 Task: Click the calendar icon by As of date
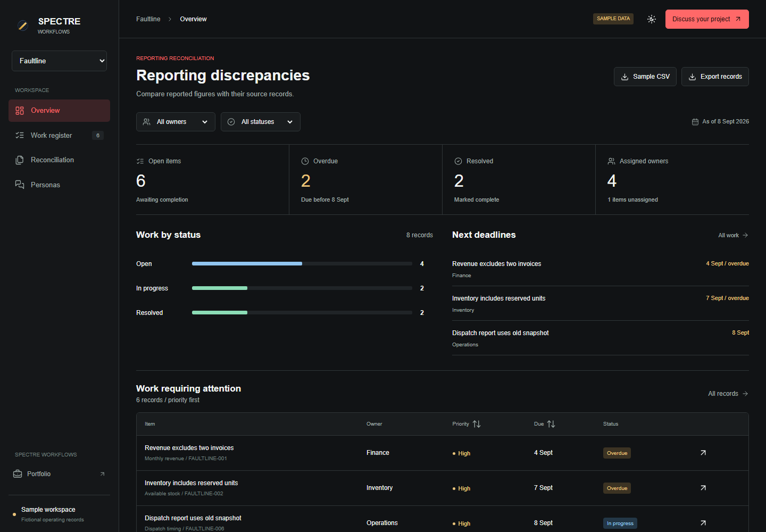pyautogui.click(x=695, y=122)
